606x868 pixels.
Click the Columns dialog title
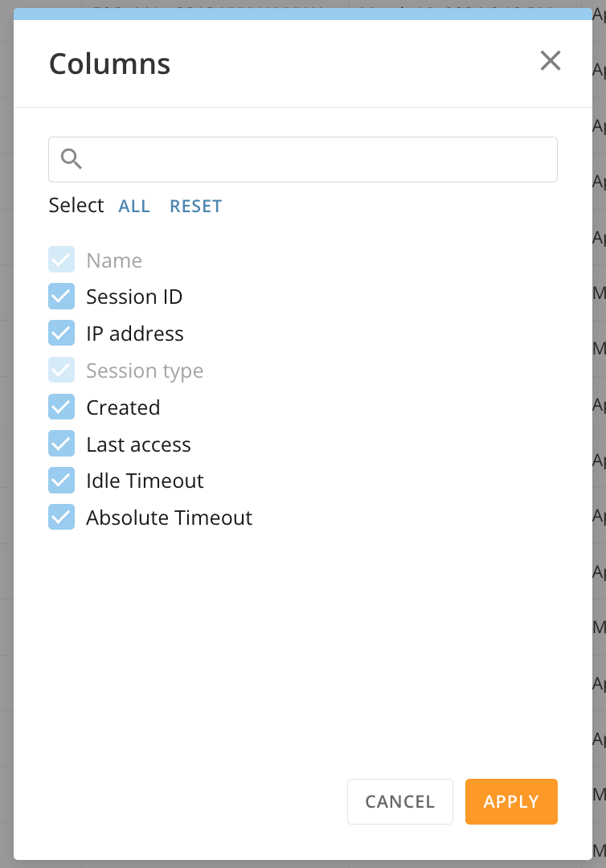pyautogui.click(x=109, y=63)
